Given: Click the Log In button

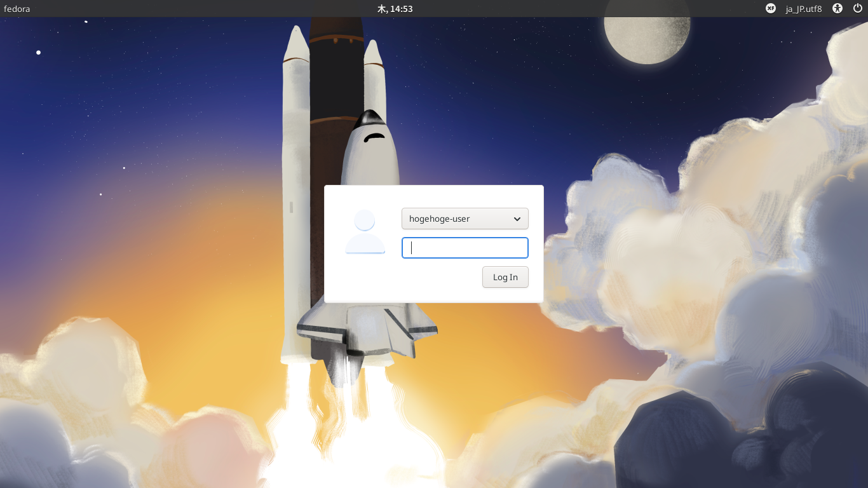Looking at the screenshot, I should 505,277.
